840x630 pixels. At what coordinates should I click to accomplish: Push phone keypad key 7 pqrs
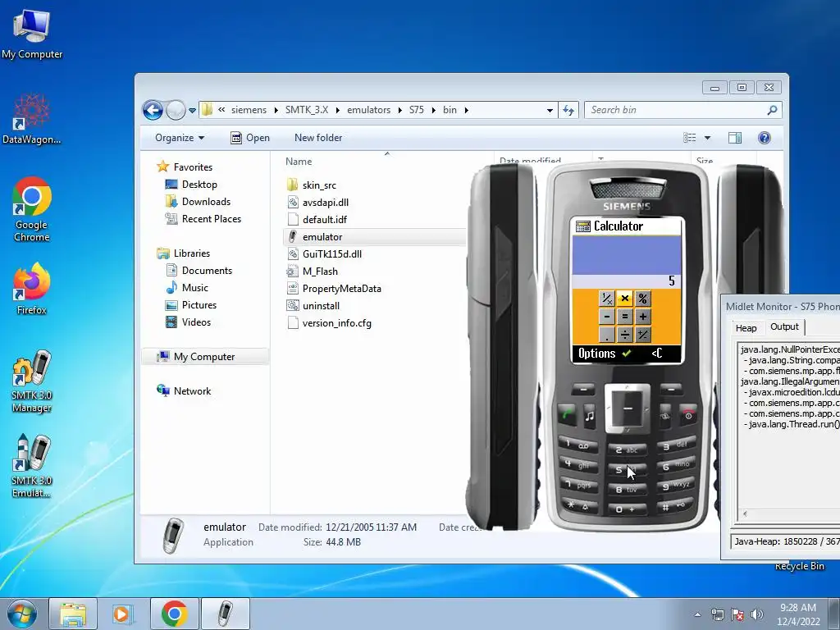[578, 484]
